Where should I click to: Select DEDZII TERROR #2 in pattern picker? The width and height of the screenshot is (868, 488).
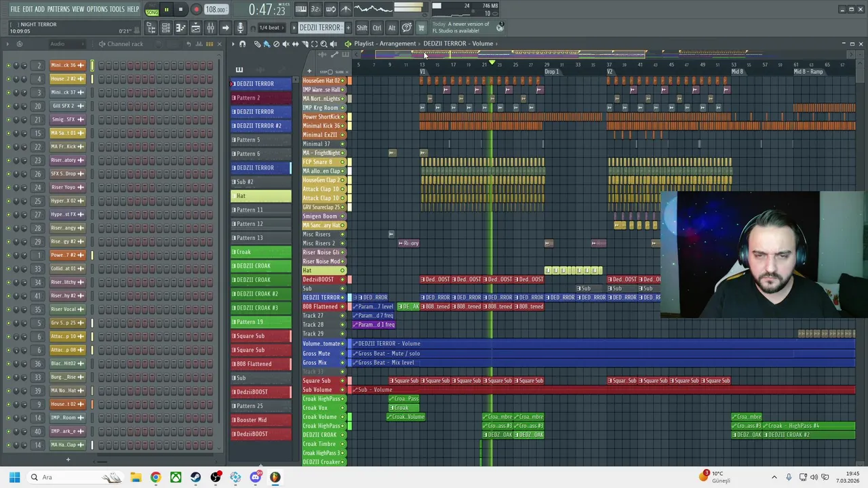pyautogui.click(x=261, y=125)
